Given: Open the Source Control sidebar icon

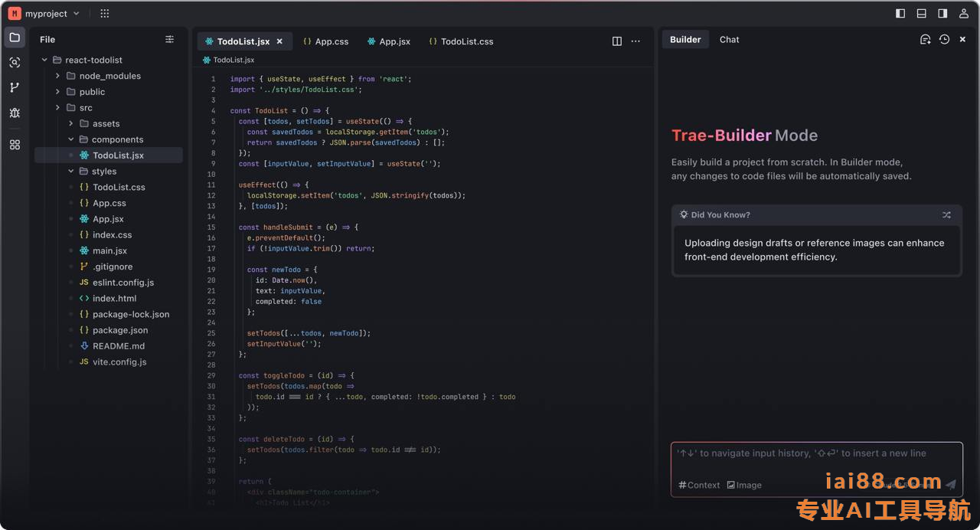Looking at the screenshot, I should click(15, 87).
